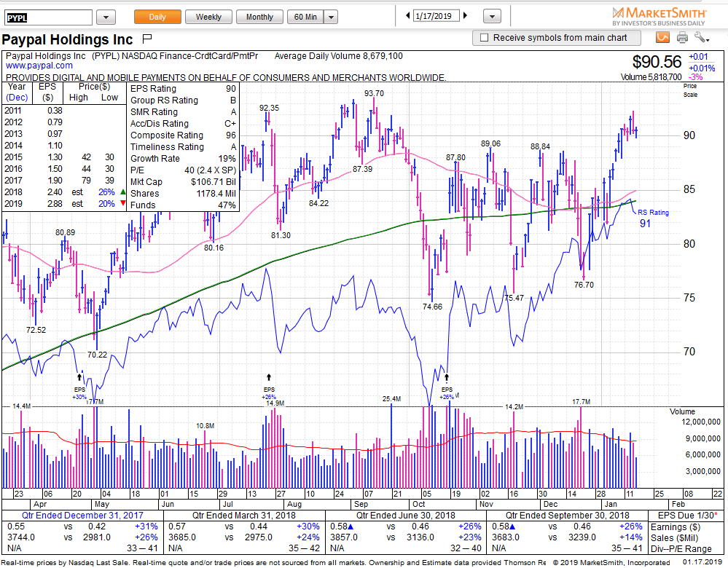Click the EPS Due 1/30 label
Screen dimensions: 728x568
(687, 516)
